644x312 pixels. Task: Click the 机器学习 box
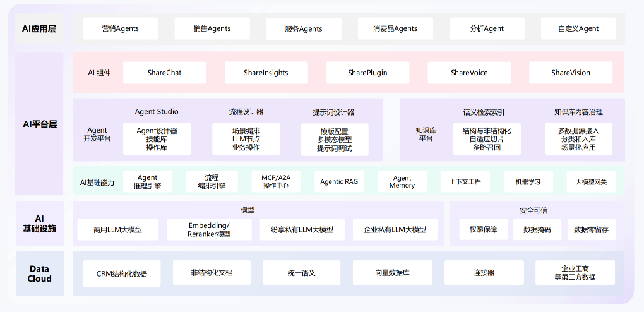tap(528, 182)
